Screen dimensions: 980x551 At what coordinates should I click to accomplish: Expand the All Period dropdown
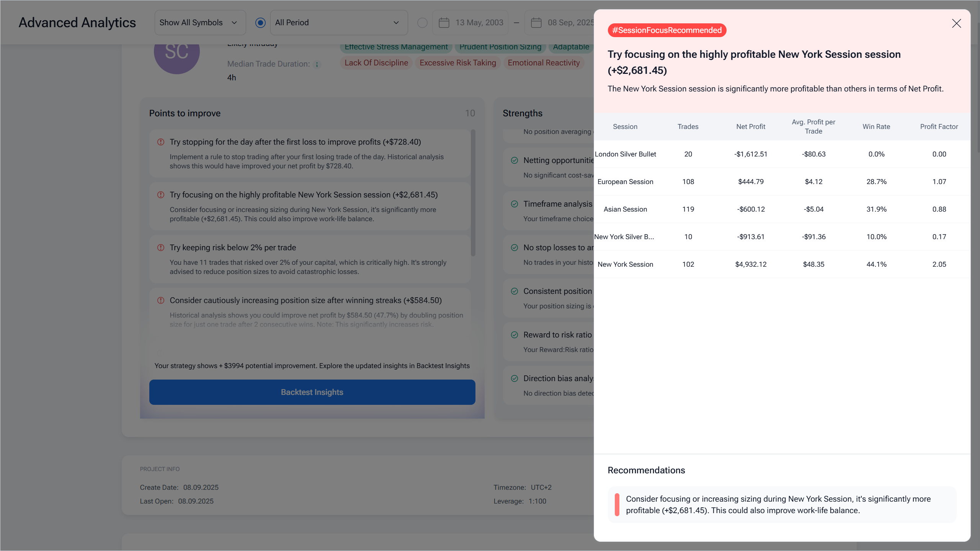339,23
